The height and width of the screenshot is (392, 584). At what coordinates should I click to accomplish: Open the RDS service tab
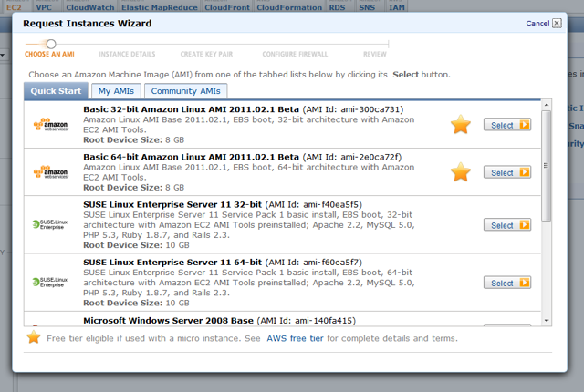[337, 7]
